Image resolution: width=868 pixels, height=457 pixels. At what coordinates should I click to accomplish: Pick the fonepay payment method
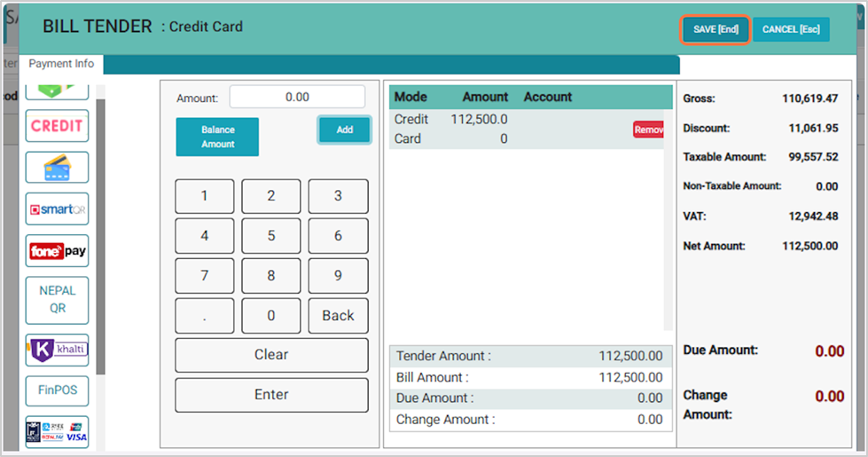[57, 251]
